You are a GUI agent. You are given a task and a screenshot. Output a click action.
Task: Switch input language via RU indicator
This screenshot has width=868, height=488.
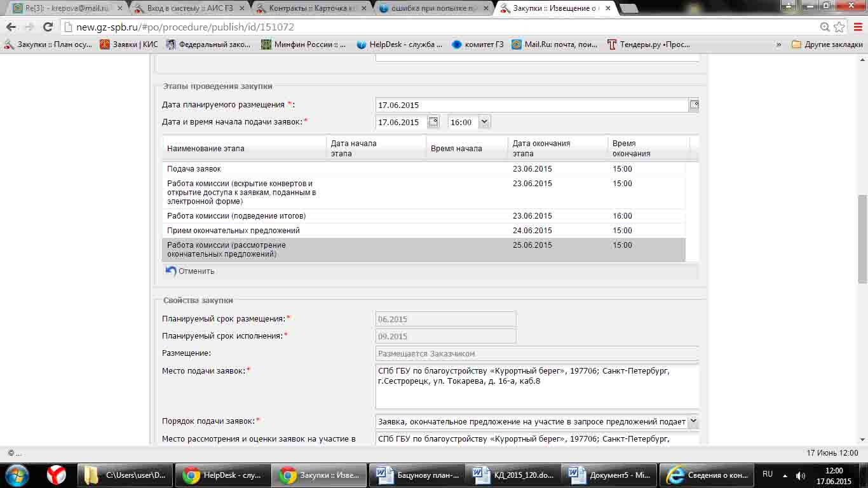768,474
